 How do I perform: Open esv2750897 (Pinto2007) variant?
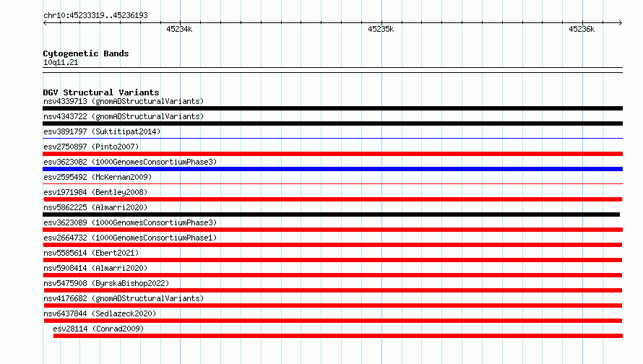pyautogui.click(x=91, y=147)
